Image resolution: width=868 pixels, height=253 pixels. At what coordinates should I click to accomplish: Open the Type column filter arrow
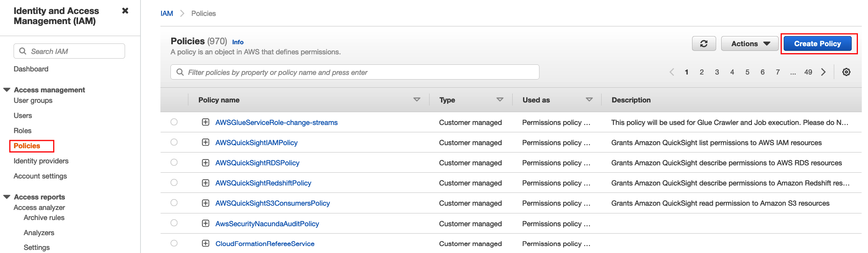500,100
